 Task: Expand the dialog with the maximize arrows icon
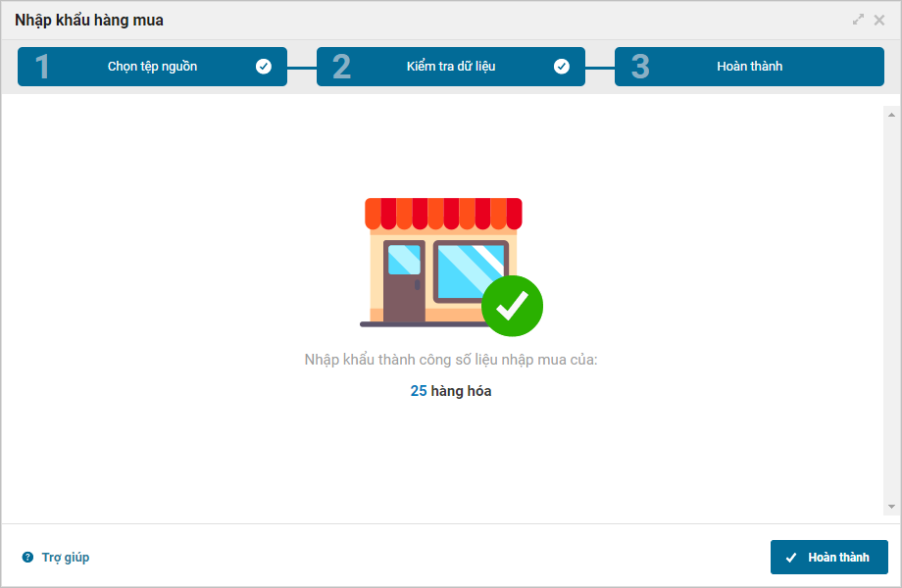pyautogui.click(x=858, y=20)
